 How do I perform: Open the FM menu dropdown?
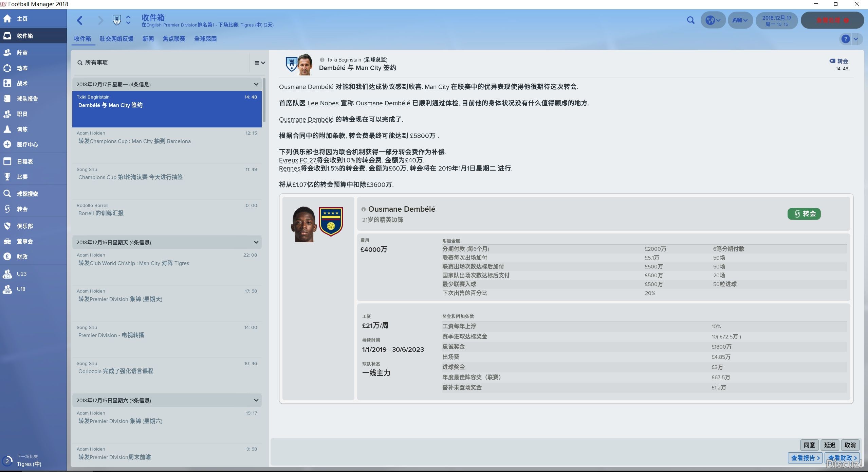click(x=740, y=20)
